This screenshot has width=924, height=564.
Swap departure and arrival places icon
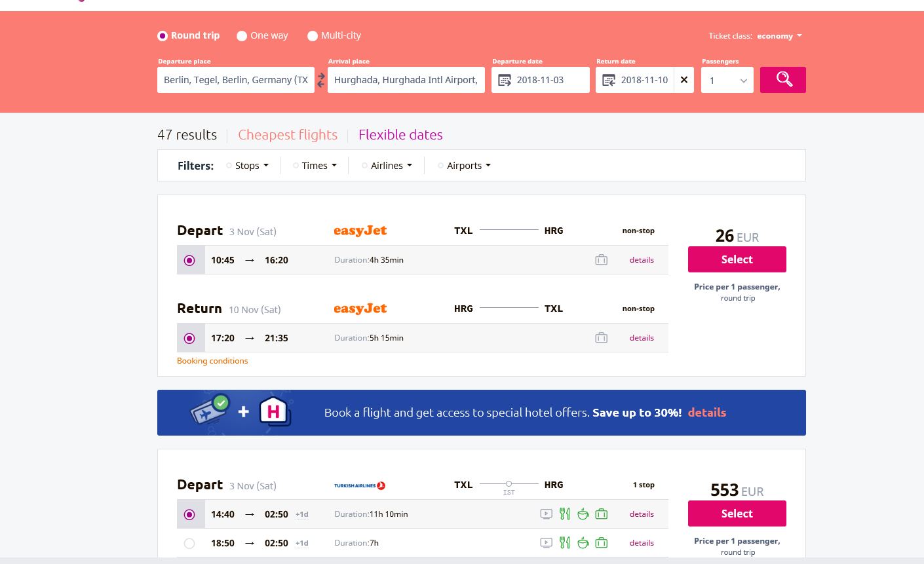tap(321, 80)
